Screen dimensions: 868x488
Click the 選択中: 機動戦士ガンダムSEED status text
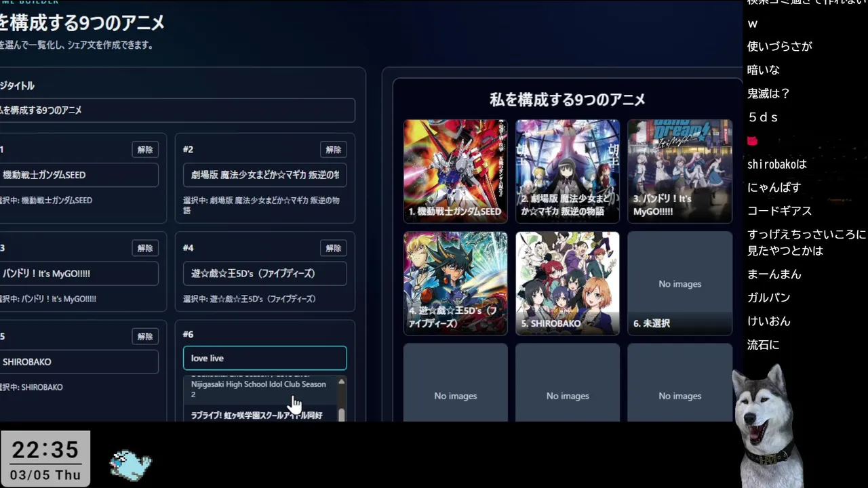click(46, 201)
